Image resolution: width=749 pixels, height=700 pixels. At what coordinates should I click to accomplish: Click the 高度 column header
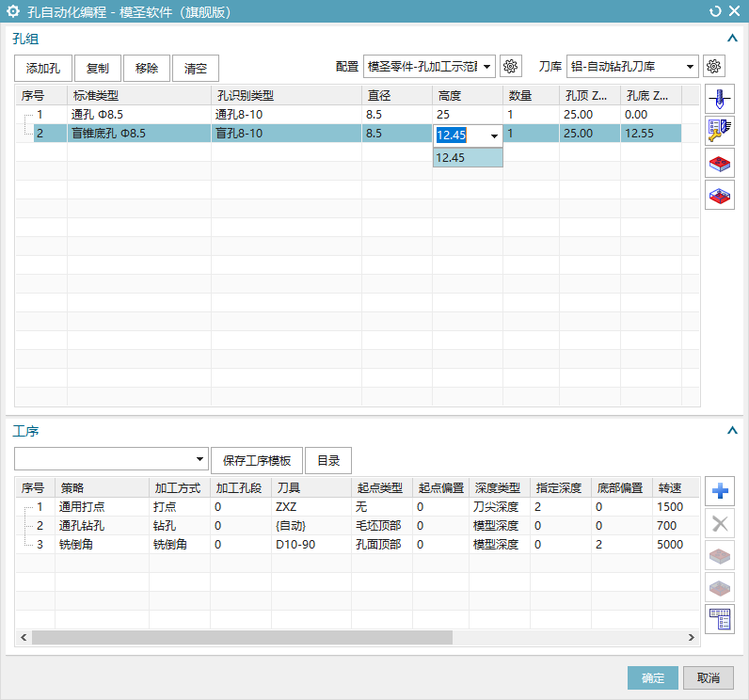[x=468, y=96]
